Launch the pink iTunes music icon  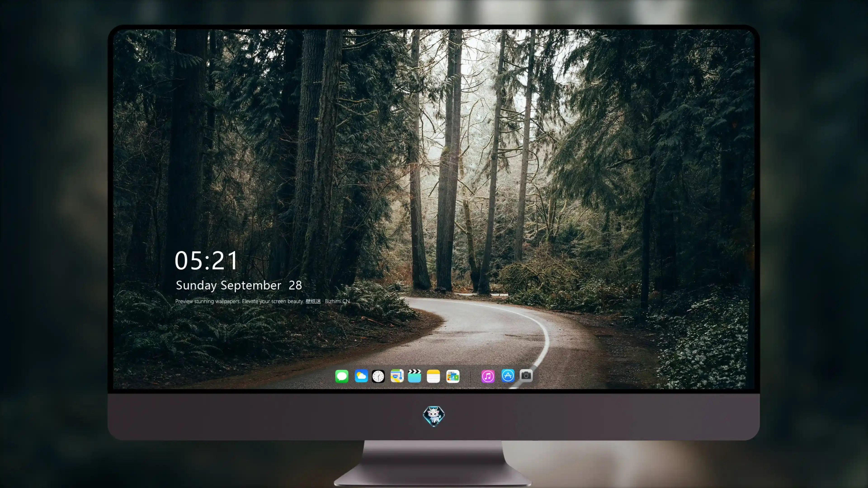[488, 376]
